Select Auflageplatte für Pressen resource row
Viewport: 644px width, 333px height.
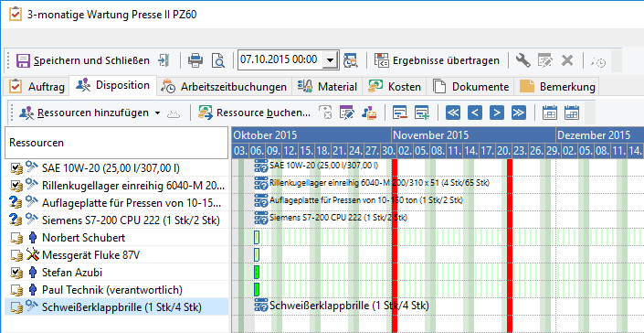pos(117,203)
